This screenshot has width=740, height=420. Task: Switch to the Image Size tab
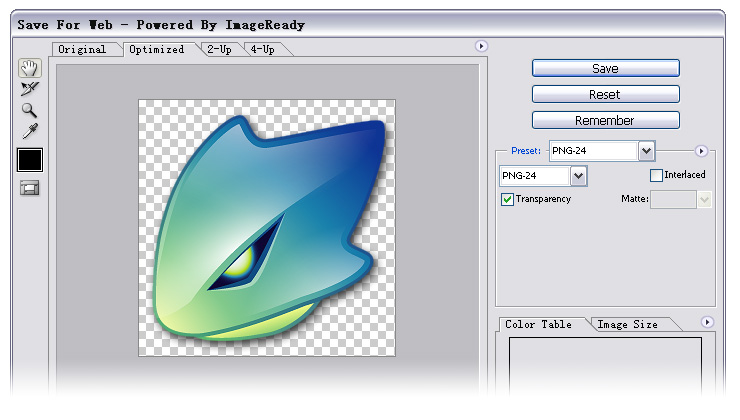click(x=627, y=325)
